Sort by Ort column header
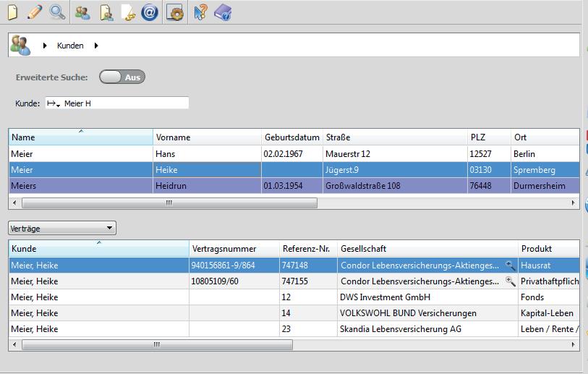 [x=545, y=137]
